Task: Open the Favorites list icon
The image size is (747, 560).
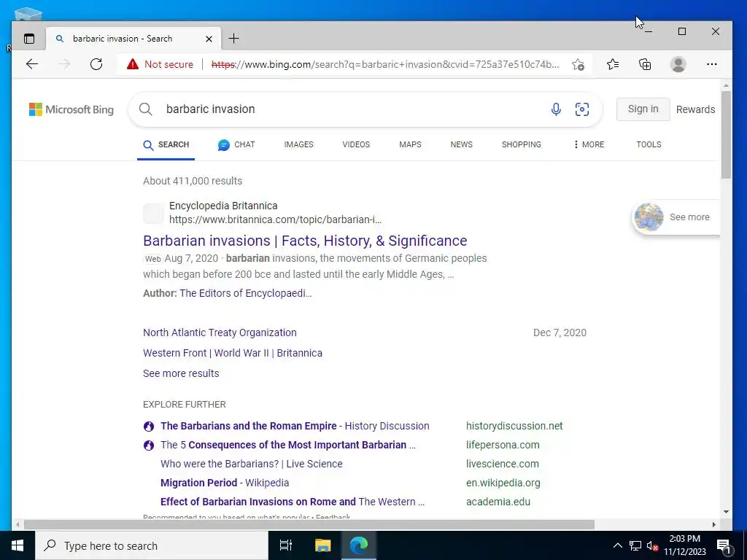Action: 613,64
